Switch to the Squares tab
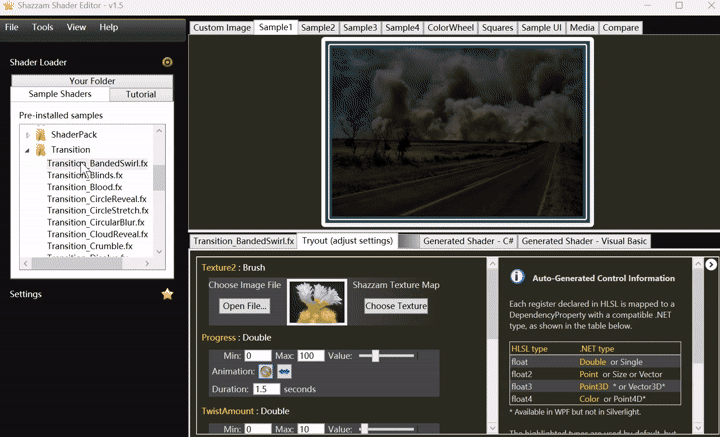Viewport: 720px width, 437px height. 497,28
